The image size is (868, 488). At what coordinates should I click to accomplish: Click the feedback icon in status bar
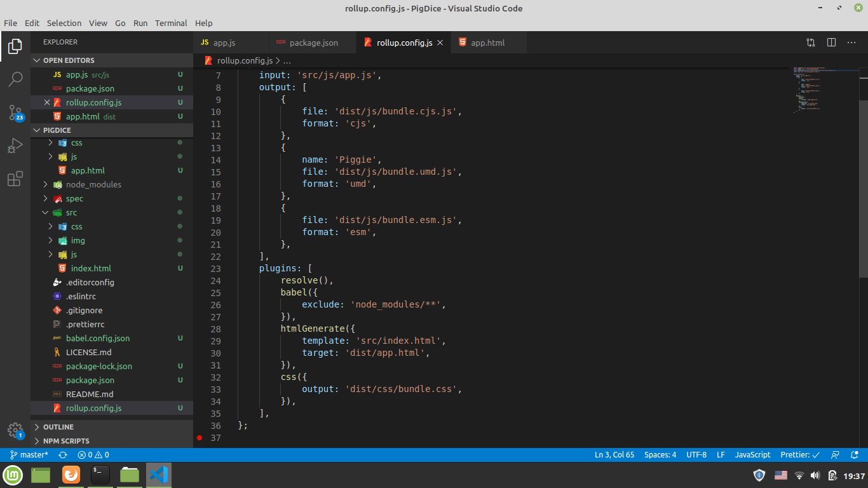(x=836, y=455)
